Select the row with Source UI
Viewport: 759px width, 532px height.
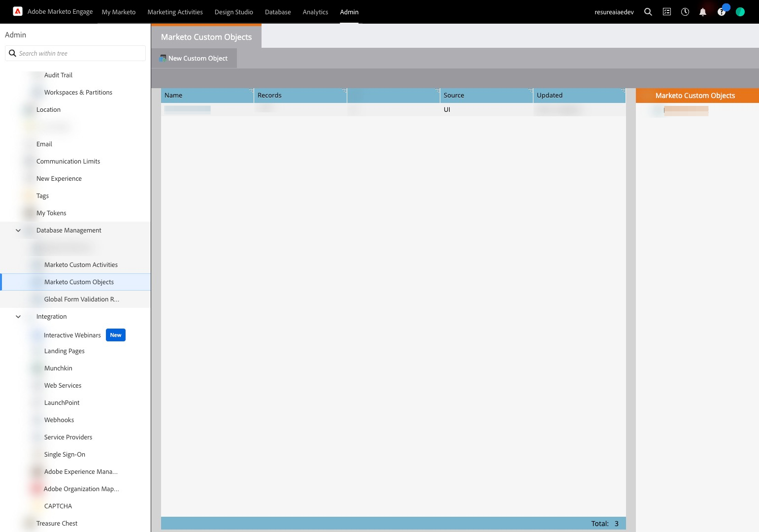coord(393,109)
